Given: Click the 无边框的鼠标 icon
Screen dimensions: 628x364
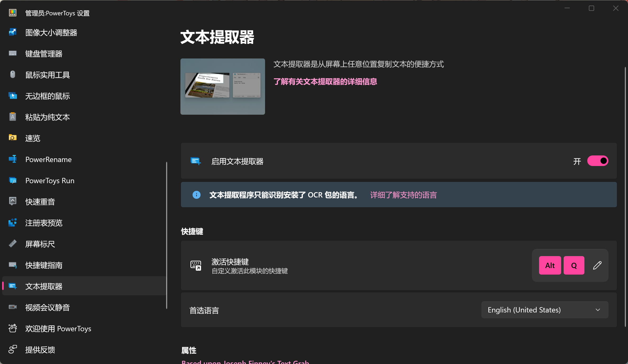Looking at the screenshot, I should 13,96.
